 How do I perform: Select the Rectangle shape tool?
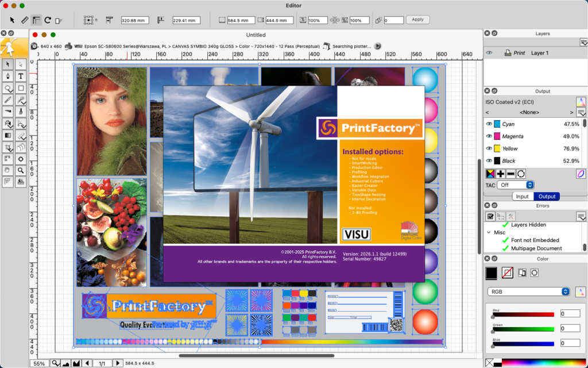pos(21,88)
